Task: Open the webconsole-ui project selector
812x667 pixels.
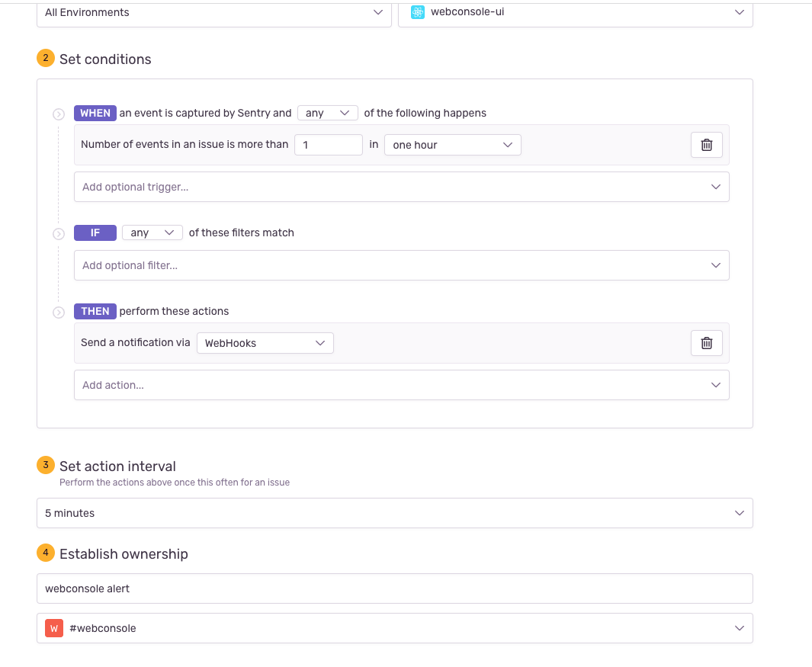Action: [x=576, y=12]
